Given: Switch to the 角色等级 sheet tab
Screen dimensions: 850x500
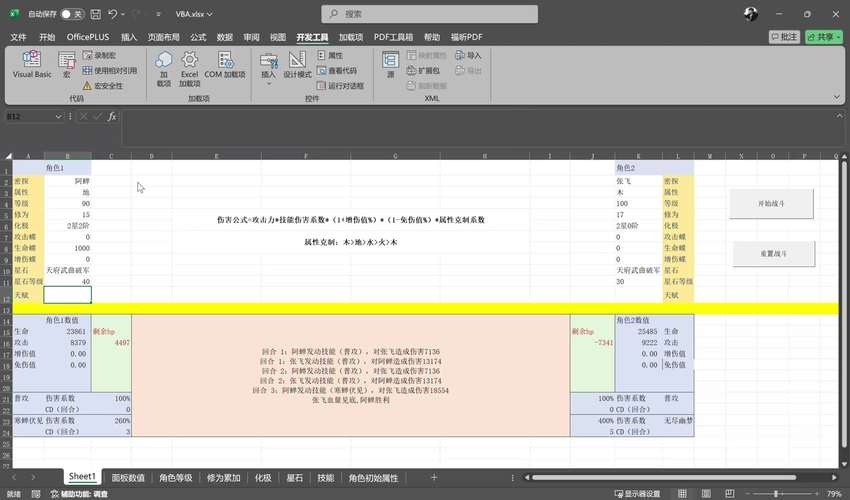Looking at the screenshot, I should pos(176,478).
